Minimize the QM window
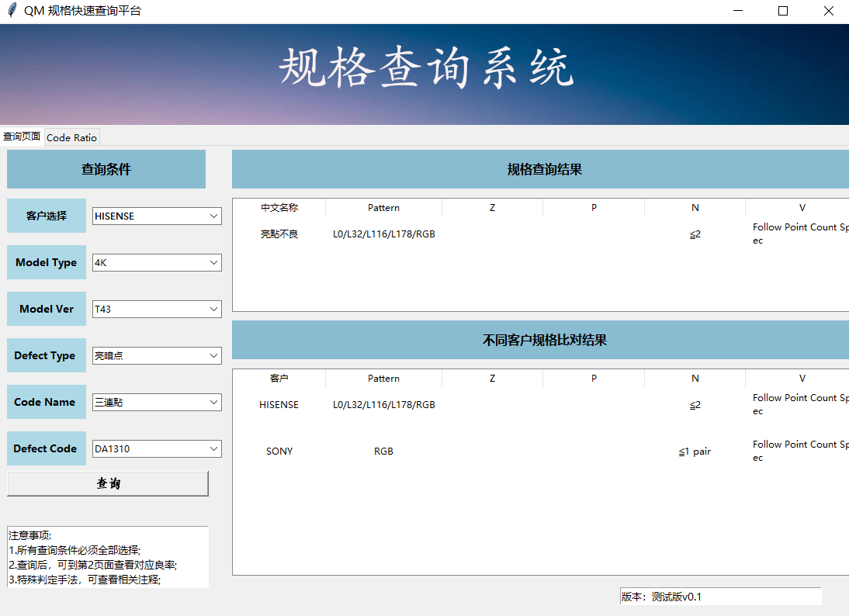The height and width of the screenshot is (616, 849). click(738, 11)
